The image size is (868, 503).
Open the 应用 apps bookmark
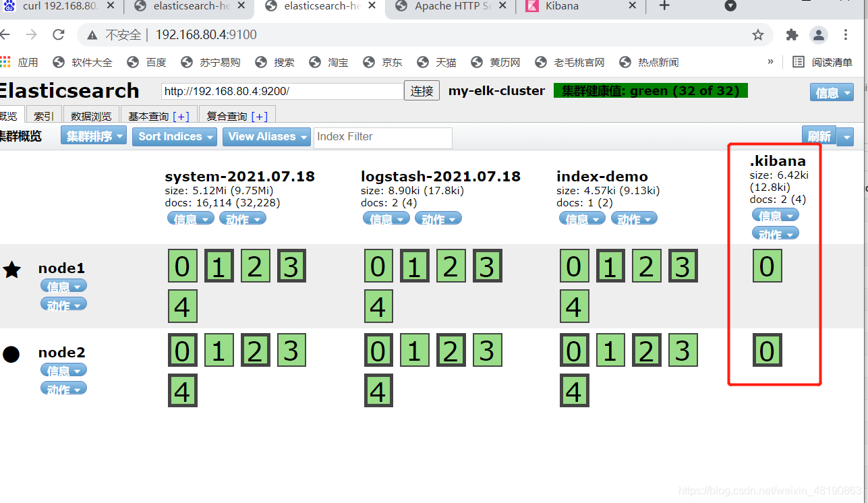point(20,62)
